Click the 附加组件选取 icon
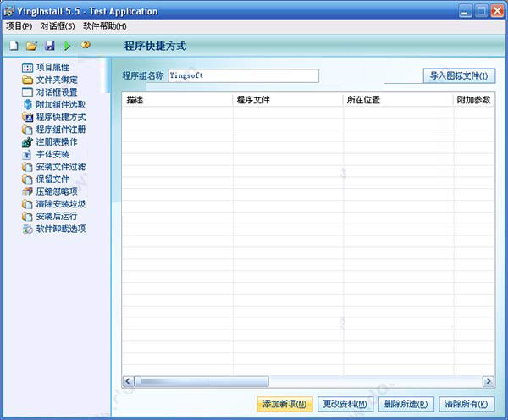The image size is (508, 420). 28,104
